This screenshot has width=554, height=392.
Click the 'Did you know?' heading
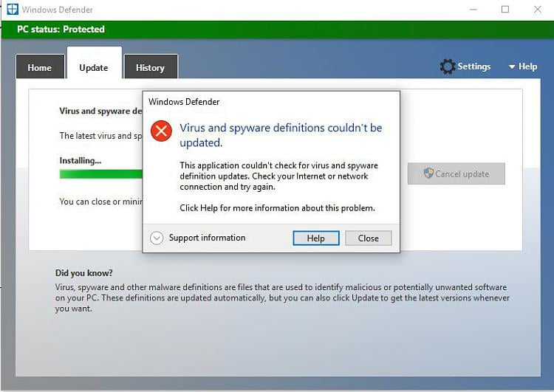pos(83,273)
